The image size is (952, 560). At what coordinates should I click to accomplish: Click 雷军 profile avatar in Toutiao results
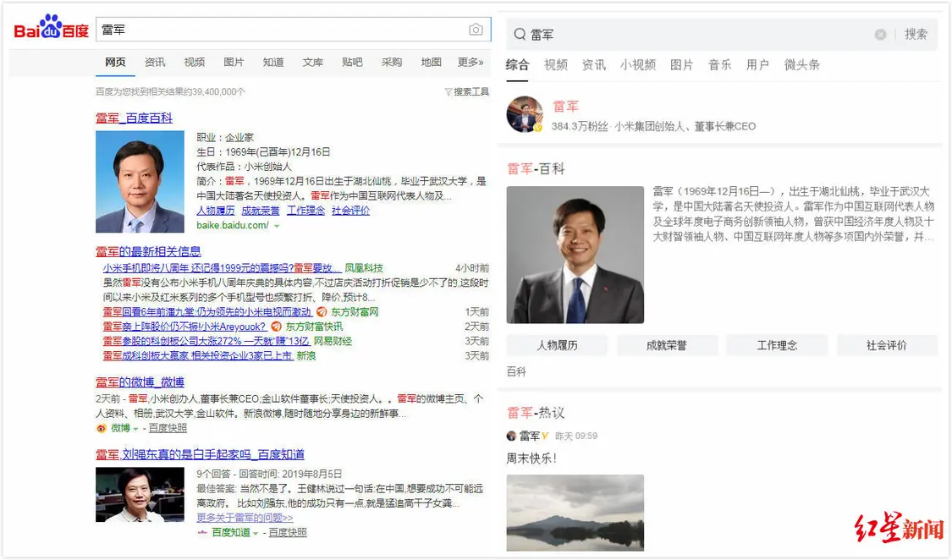(525, 114)
